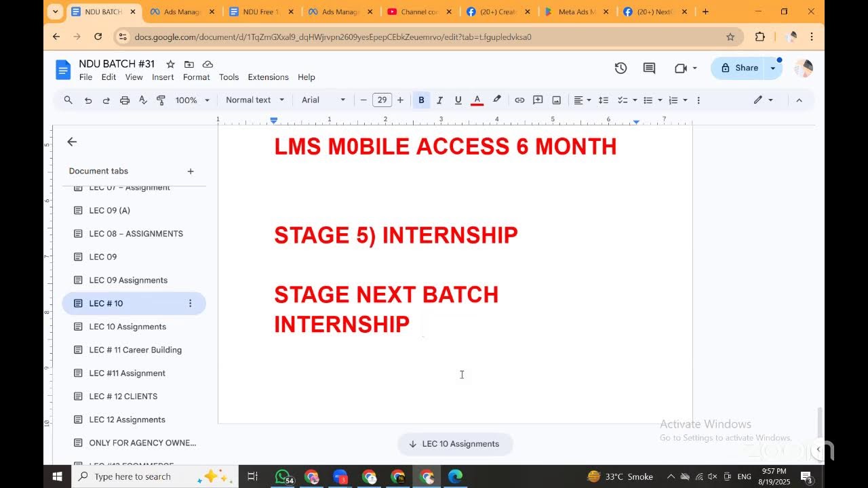
Task: Open the File menu
Action: click(85, 77)
